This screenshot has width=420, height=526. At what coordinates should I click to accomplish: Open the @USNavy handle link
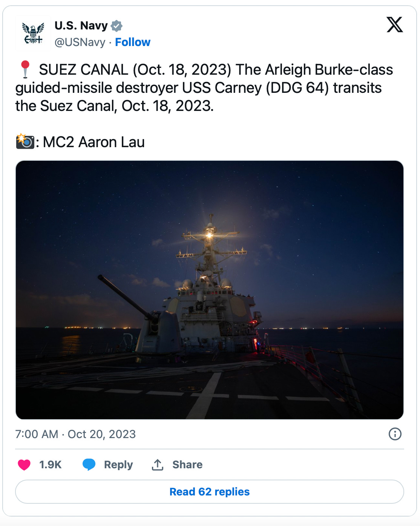point(80,42)
